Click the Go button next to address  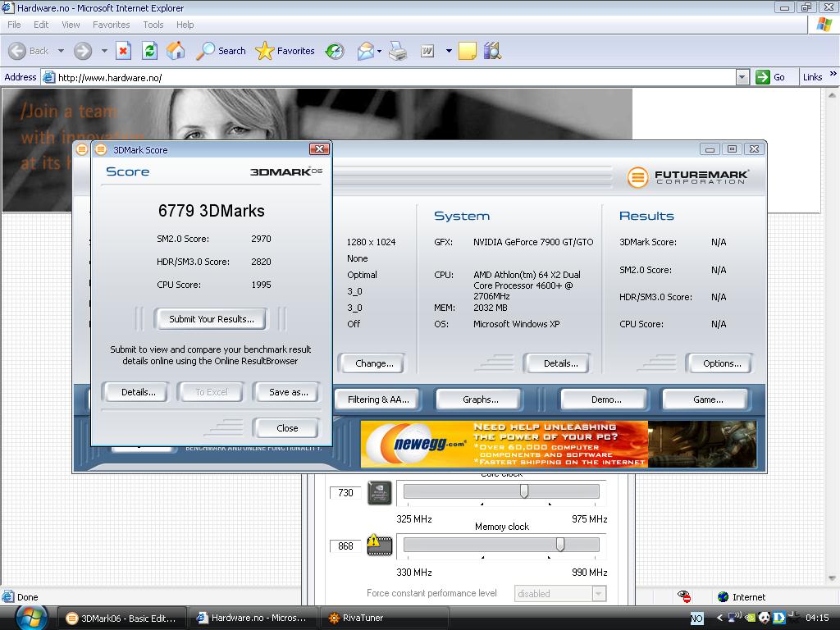770,77
